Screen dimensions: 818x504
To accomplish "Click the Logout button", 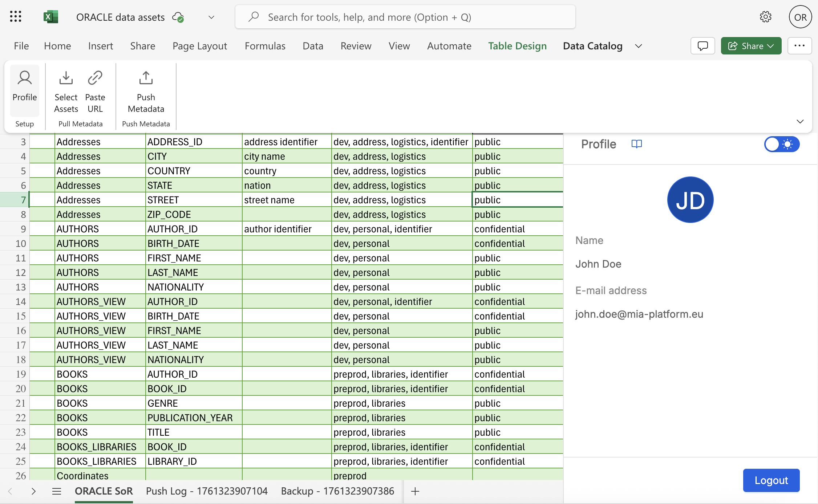I will [771, 480].
